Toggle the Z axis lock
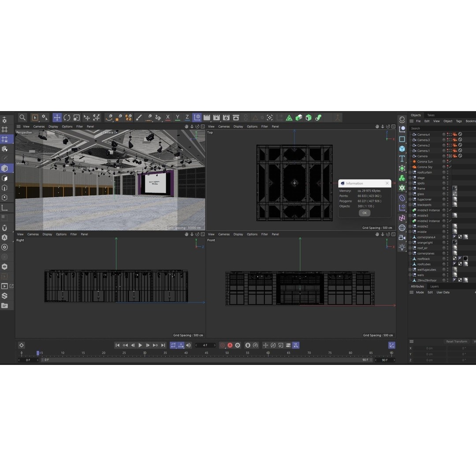 pyautogui.click(x=187, y=118)
